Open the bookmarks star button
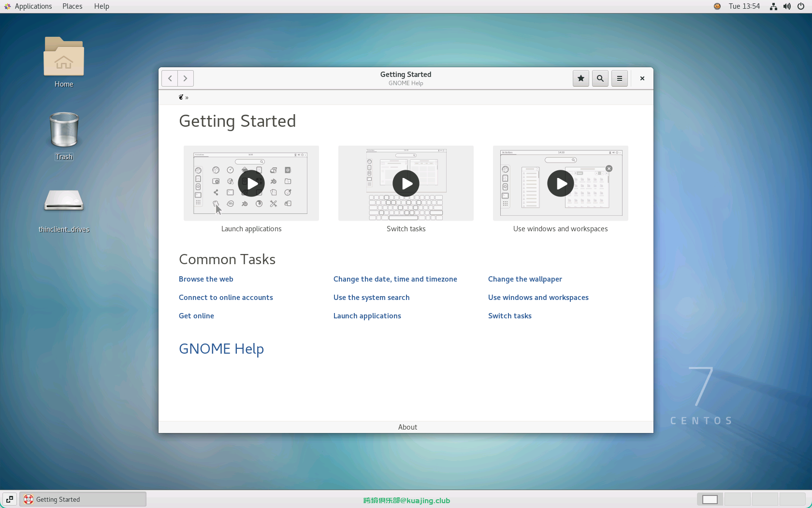 (x=581, y=78)
